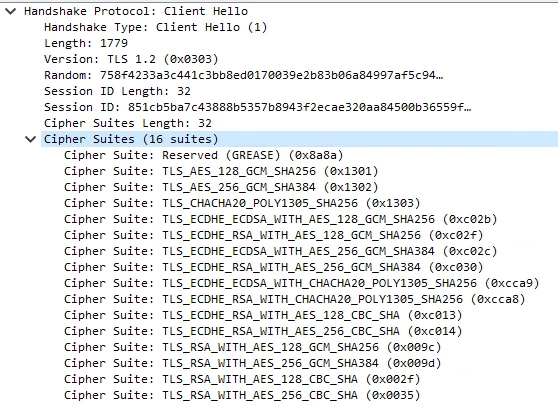Select the Handshake Protocol: Client Hello row
Screen dimensions: 558x406
(x=136, y=11)
